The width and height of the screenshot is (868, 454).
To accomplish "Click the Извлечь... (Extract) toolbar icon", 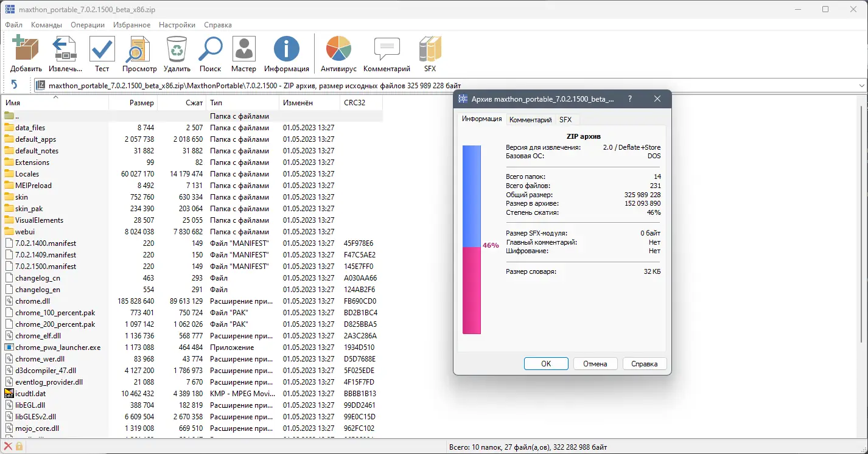I will pyautogui.click(x=65, y=49).
